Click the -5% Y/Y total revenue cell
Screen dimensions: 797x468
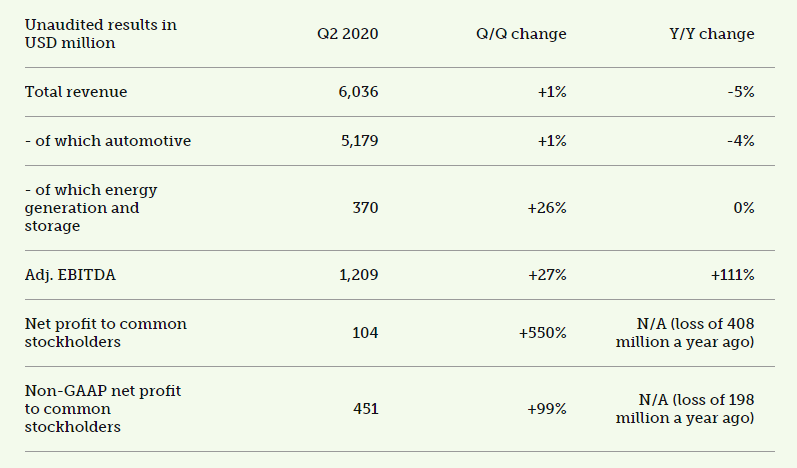click(741, 92)
